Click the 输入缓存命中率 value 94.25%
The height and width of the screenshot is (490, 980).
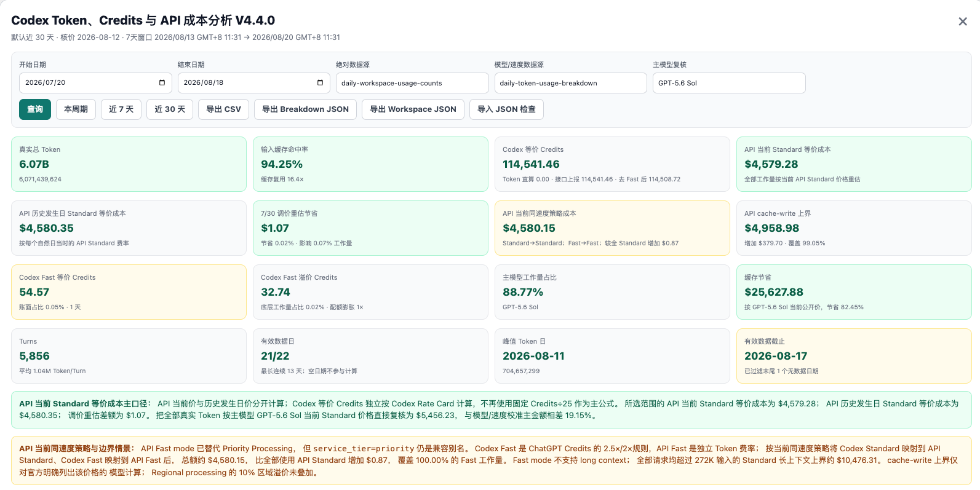282,164
